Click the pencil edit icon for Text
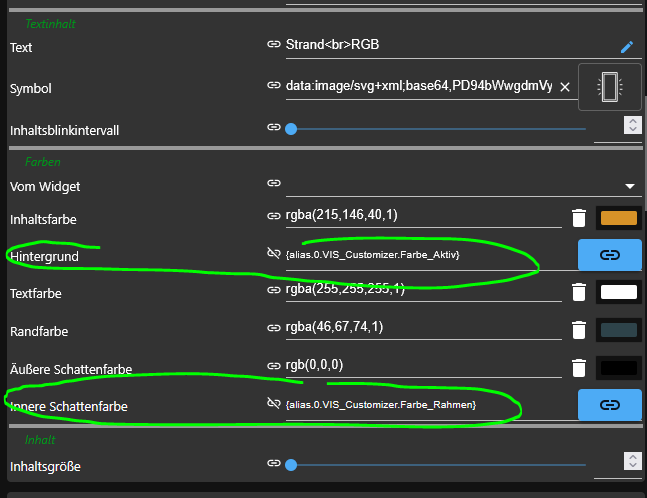 point(627,46)
